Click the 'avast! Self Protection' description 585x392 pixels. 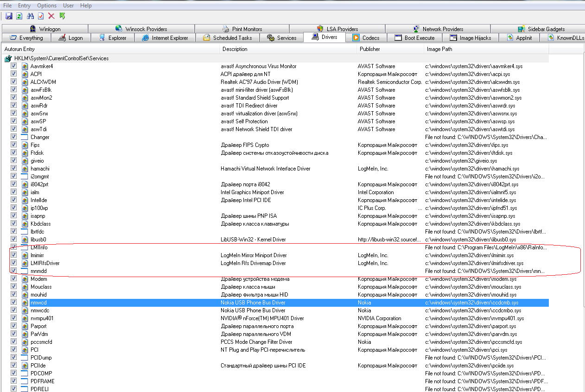point(244,121)
